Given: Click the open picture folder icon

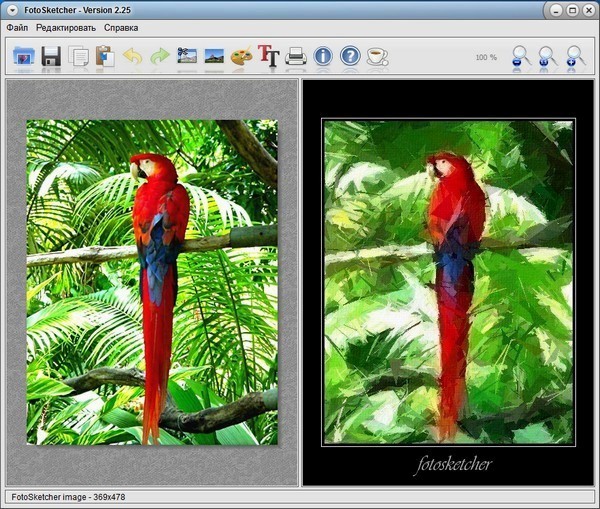Looking at the screenshot, I should 24,57.
